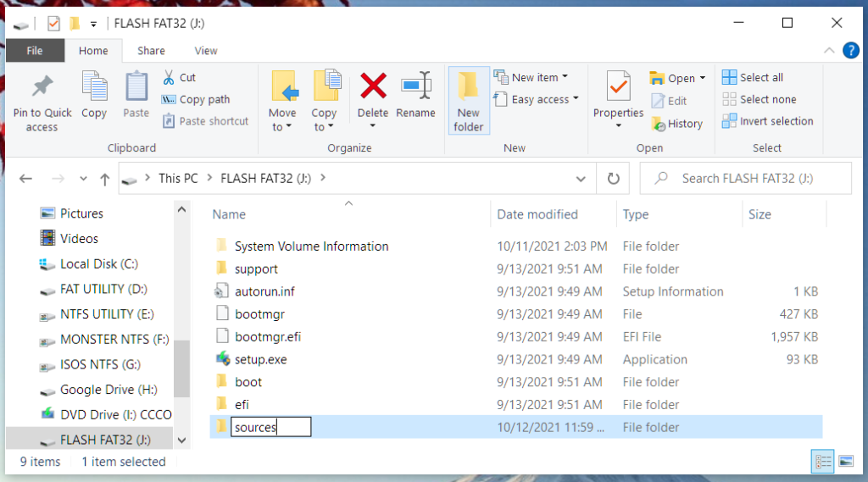This screenshot has height=482, width=868.
Task: Open the File tab
Action: point(34,50)
